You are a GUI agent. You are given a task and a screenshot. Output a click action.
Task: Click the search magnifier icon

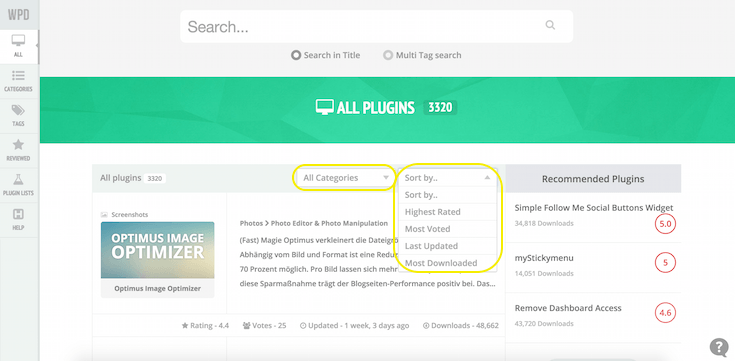coord(550,25)
